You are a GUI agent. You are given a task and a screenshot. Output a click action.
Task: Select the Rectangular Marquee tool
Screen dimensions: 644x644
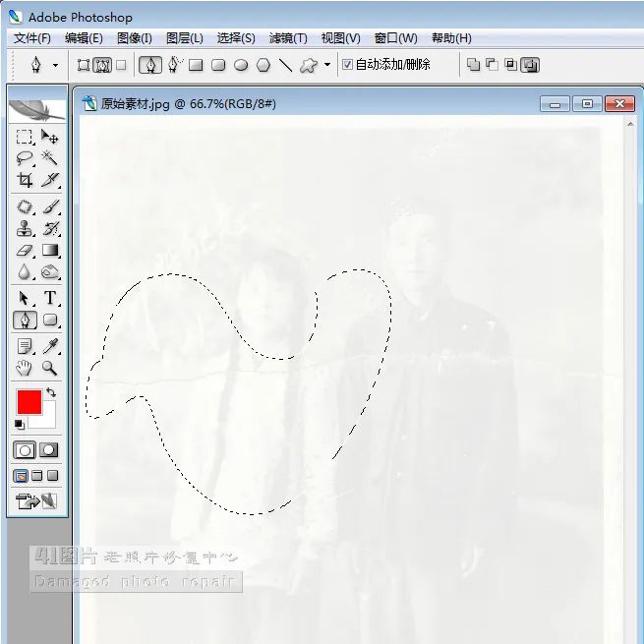[x=25, y=137]
